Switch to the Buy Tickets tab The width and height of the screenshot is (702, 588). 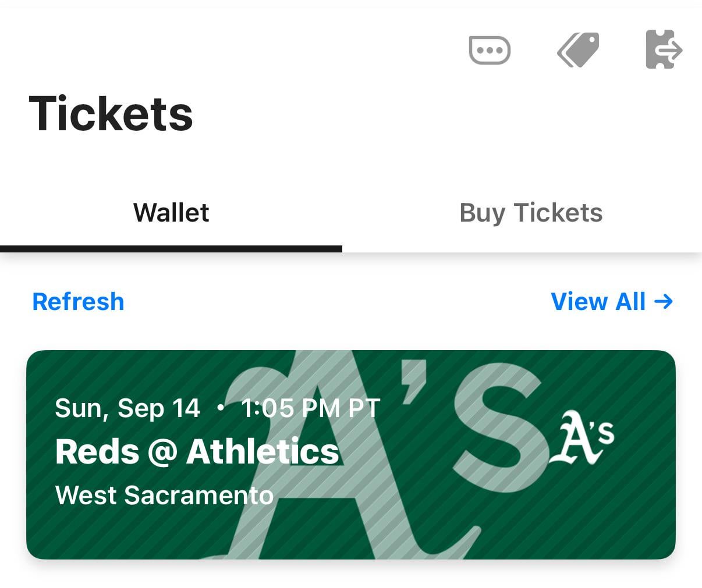pos(530,213)
